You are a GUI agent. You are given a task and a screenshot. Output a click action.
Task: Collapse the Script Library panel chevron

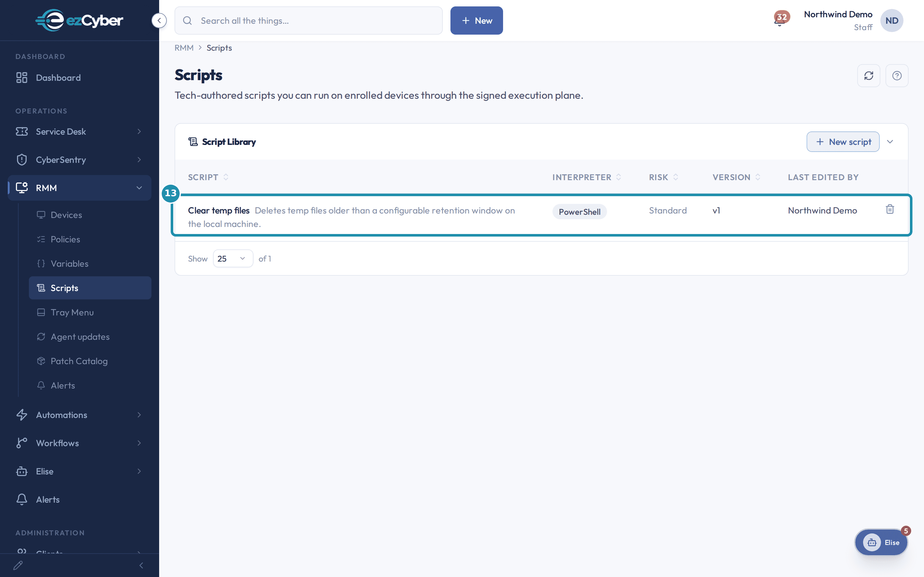890,142
